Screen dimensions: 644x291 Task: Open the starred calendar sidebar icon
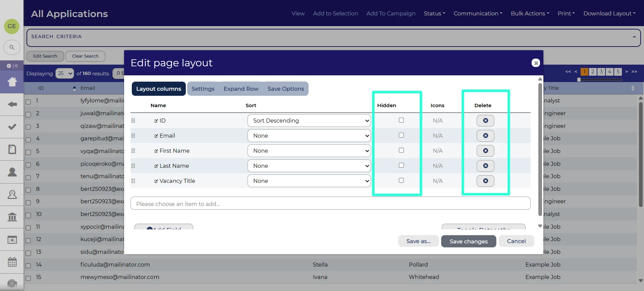point(12,240)
